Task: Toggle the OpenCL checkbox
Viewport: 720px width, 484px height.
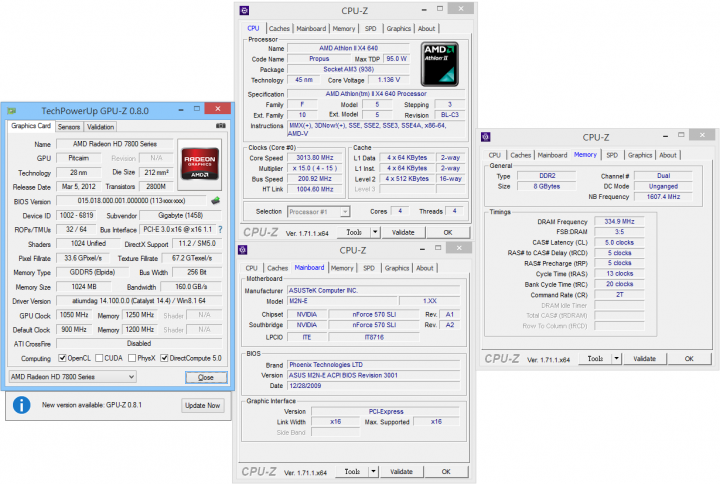Action: tap(62, 358)
